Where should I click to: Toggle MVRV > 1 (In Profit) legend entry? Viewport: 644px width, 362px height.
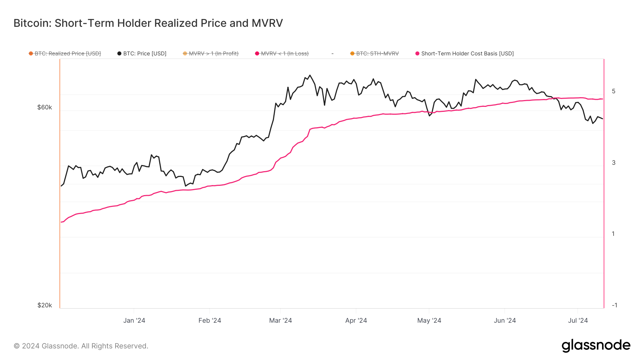pos(211,54)
